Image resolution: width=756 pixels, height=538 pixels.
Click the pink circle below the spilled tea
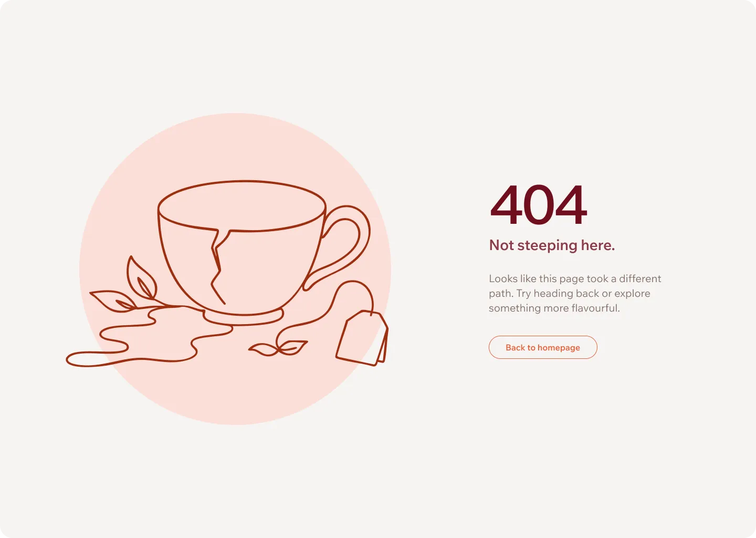tap(236, 394)
